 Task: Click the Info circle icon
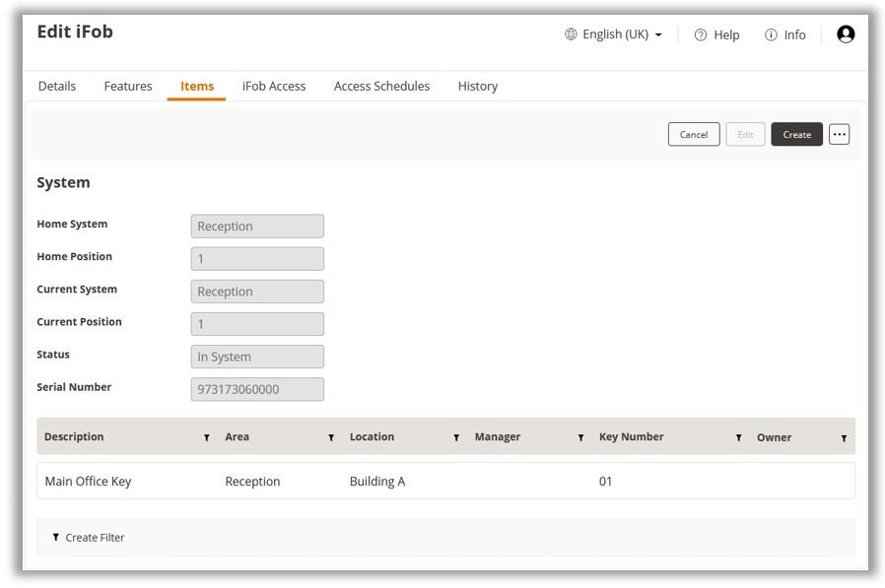pos(771,34)
